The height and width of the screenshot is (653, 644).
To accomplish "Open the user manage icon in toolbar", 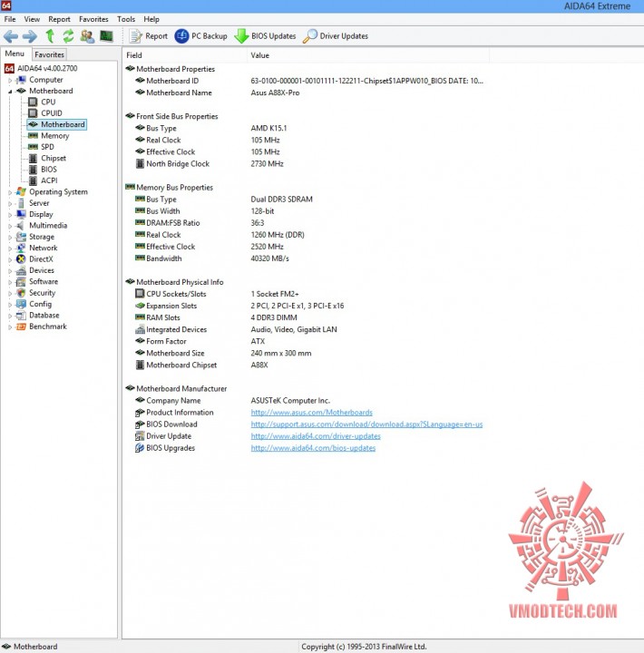I will click(87, 36).
